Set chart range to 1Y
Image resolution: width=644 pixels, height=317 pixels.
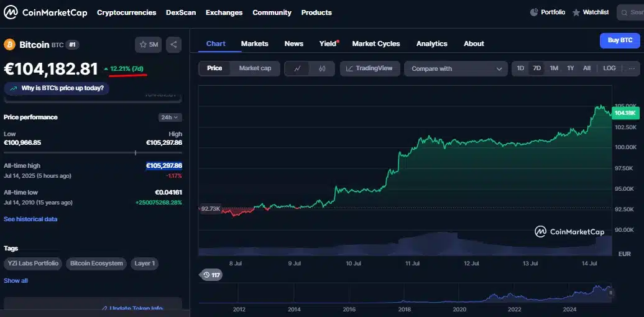click(x=570, y=68)
